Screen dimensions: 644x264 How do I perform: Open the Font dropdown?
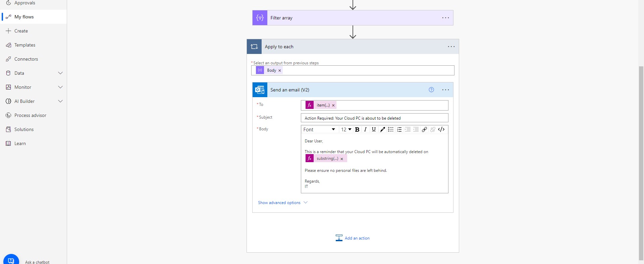coord(319,130)
